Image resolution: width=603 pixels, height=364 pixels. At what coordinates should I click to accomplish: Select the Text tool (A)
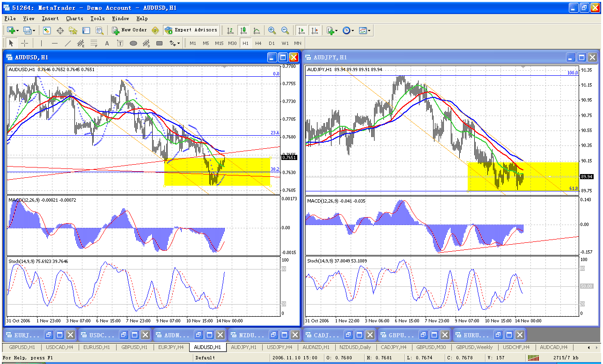tap(107, 44)
